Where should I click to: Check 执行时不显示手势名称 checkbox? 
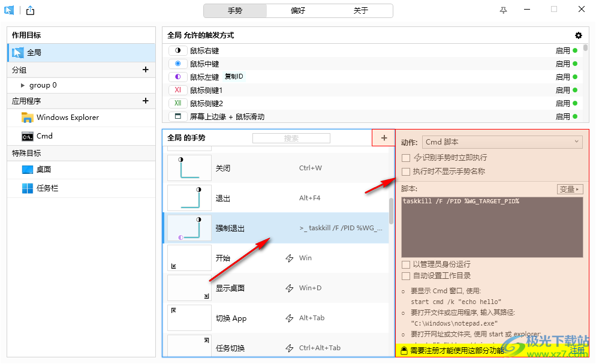point(406,172)
